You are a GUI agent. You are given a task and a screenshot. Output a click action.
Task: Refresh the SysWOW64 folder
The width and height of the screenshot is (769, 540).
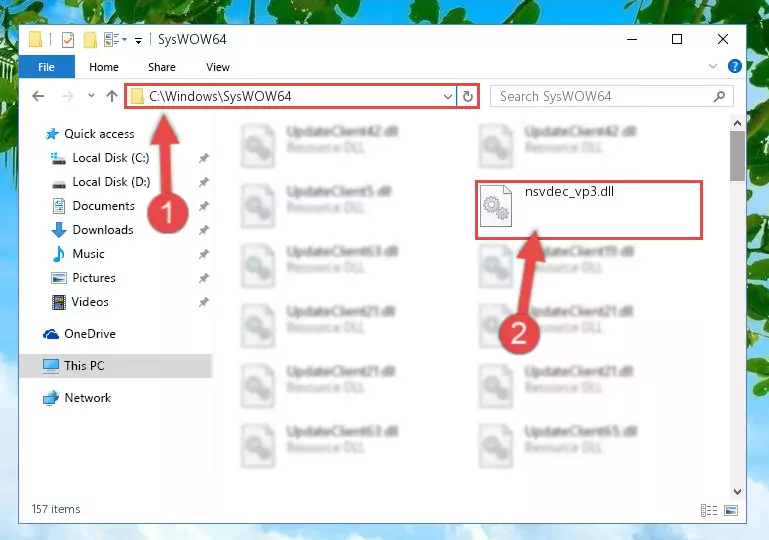tap(468, 97)
